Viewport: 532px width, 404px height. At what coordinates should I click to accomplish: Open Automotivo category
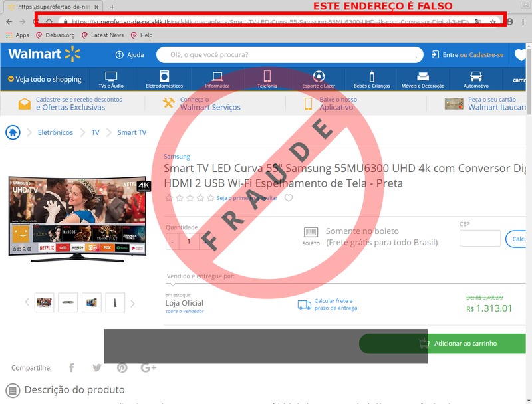coord(476,80)
